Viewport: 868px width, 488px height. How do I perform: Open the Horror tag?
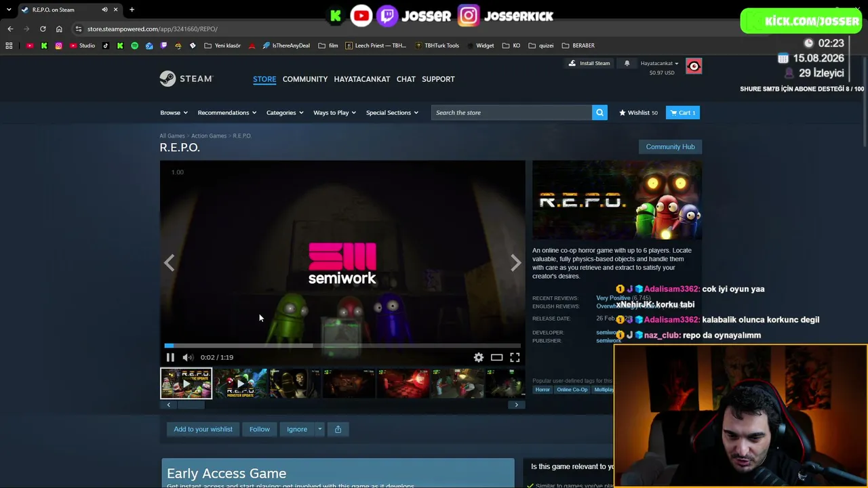542,390
